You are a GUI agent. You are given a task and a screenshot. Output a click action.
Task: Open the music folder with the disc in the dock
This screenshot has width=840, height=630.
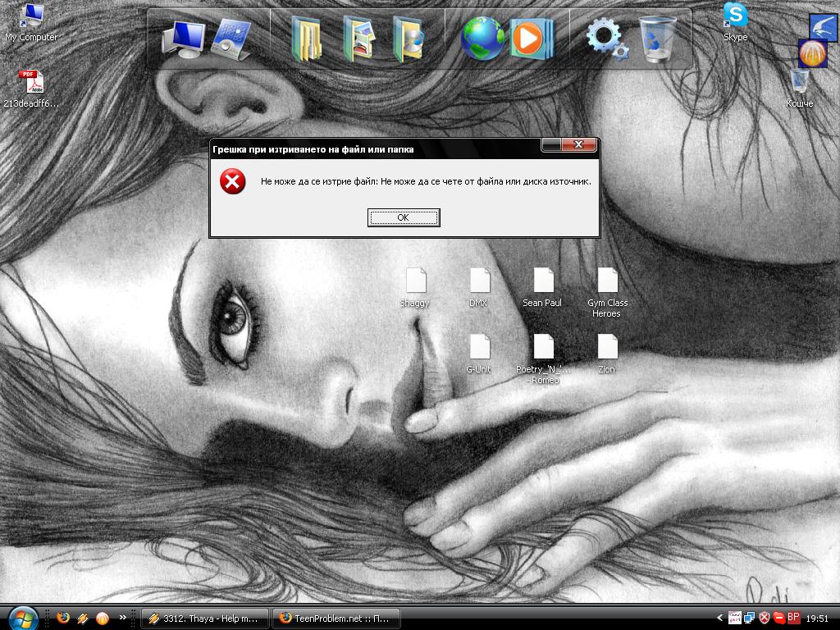pyautogui.click(x=409, y=39)
